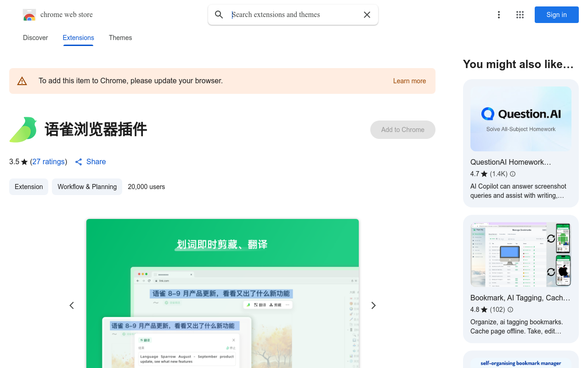Click the disabled Add to Chrome button
Image resolution: width=588 pixels, height=368 pixels.
click(403, 130)
